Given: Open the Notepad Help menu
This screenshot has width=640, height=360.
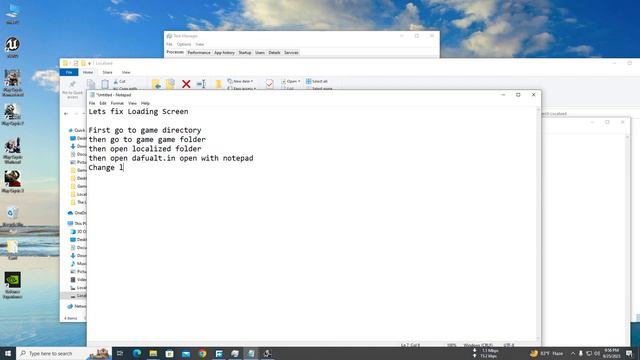Looking at the screenshot, I should [x=145, y=103].
